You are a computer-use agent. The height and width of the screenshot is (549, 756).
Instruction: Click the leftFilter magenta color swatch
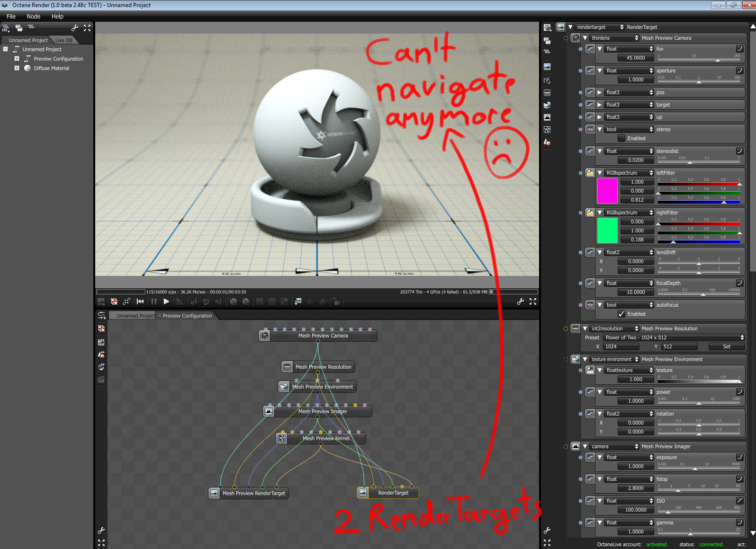pos(607,191)
